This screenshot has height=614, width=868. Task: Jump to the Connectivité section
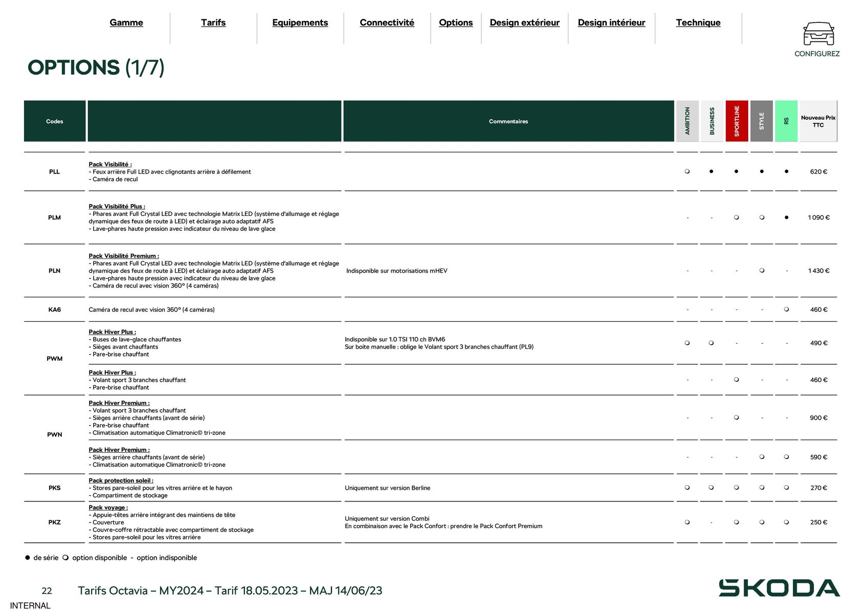pos(387,23)
